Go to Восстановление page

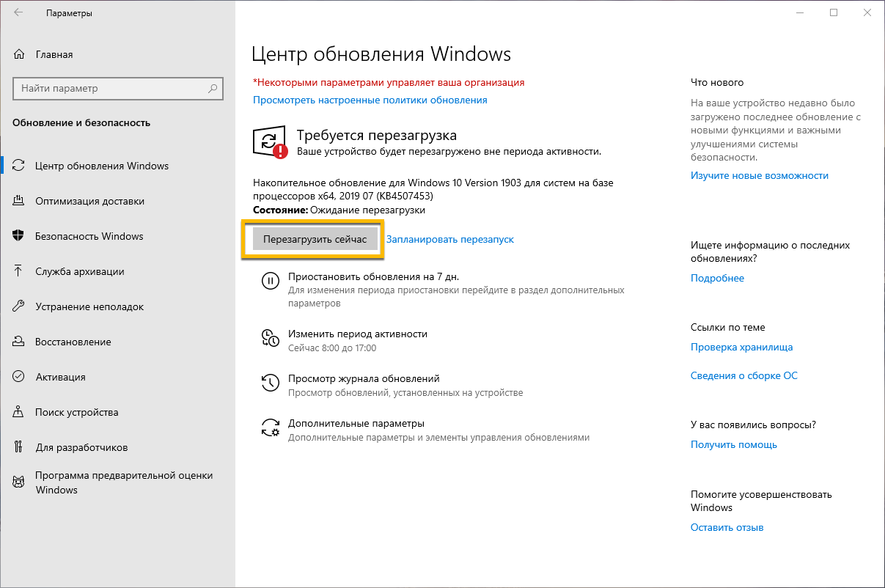click(73, 342)
